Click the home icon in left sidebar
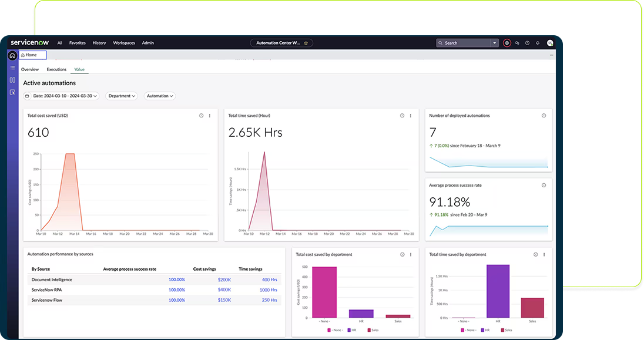Viewport: 644px width, 340px height. coord(12,55)
